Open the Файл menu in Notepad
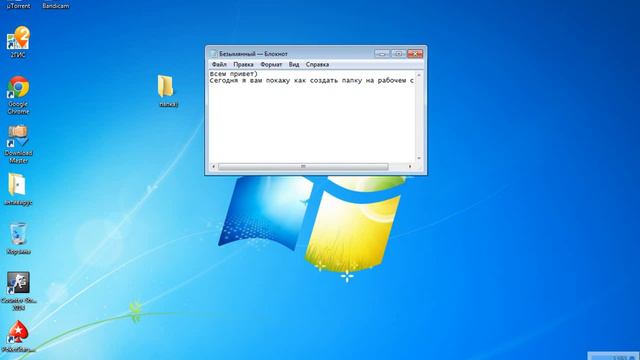Screen dimensions: 640x360 coord(219,64)
